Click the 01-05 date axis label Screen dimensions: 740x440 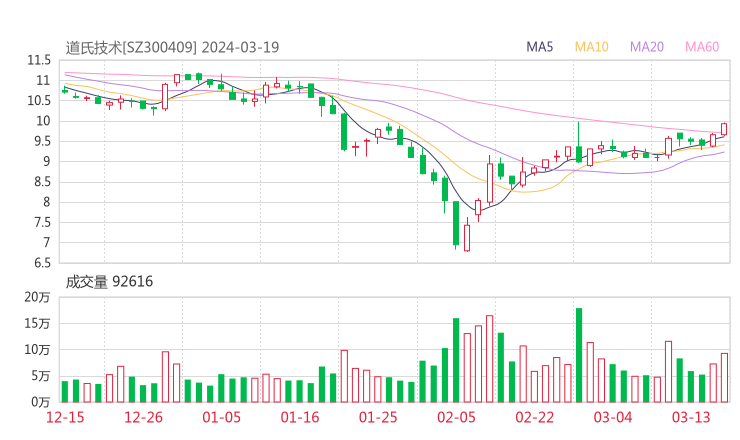tap(221, 417)
